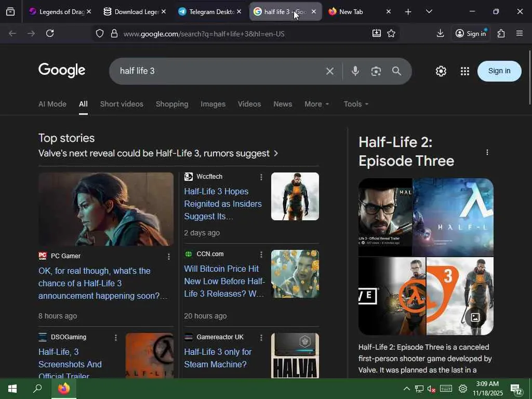This screenshot has width=532, height=399.
Task: Open the Windows notification center
Action: point(517,390)
